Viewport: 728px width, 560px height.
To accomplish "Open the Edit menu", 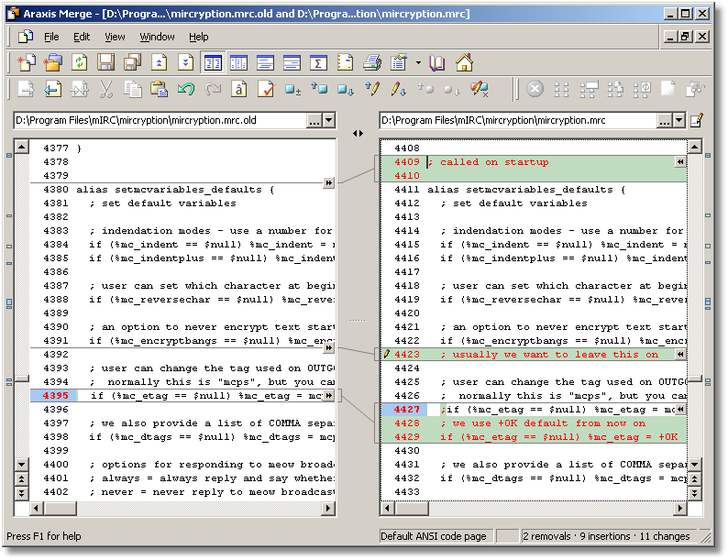I will tap(82, 37).
